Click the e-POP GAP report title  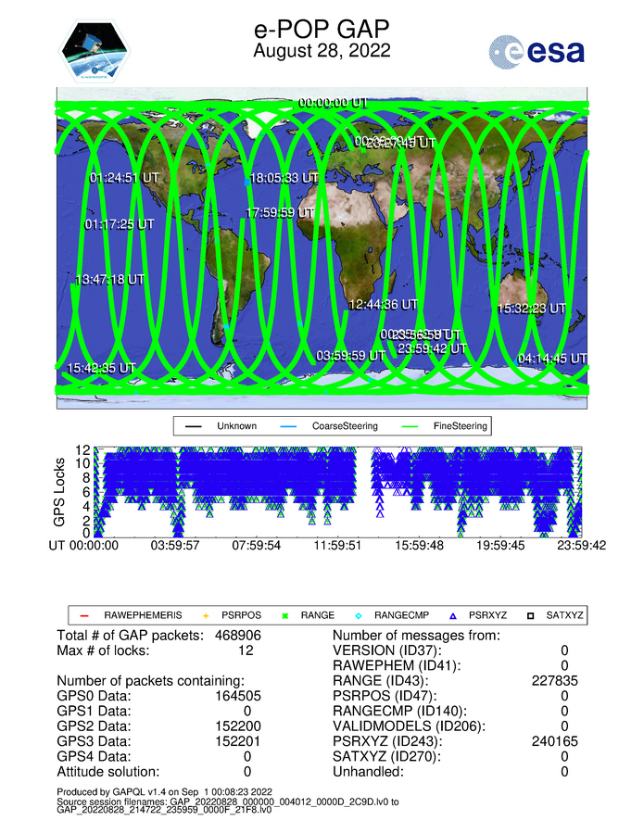tap(322, 28)
